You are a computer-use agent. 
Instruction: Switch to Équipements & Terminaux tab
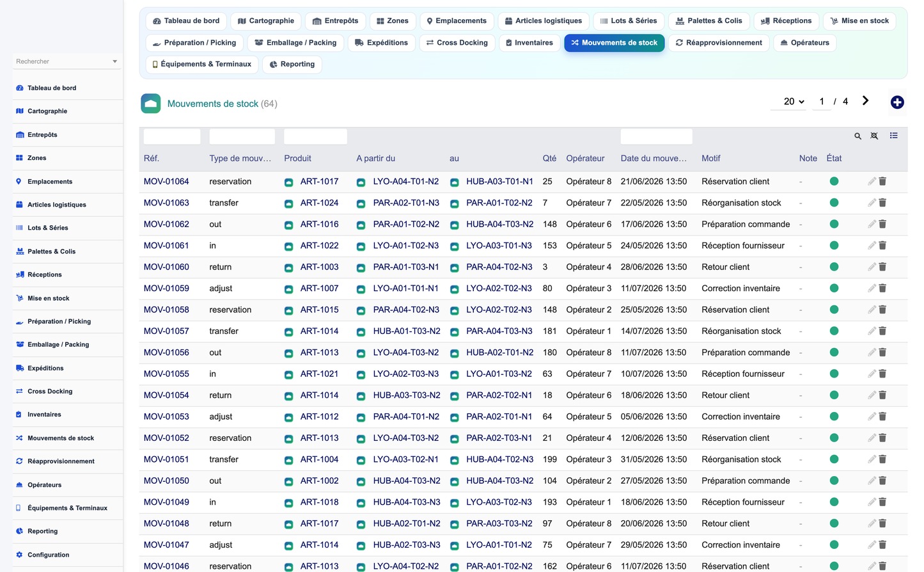pyautogui.click(x=202, y=65)
